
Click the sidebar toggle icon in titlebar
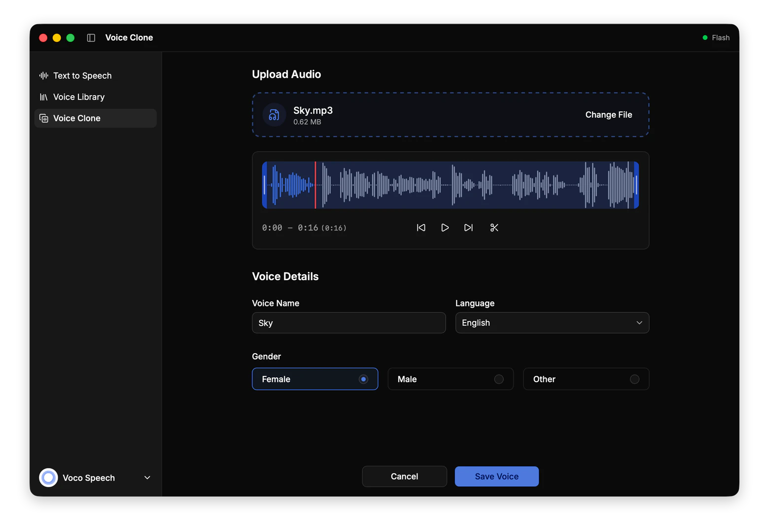pyautogui.click(x=91, y=37)
